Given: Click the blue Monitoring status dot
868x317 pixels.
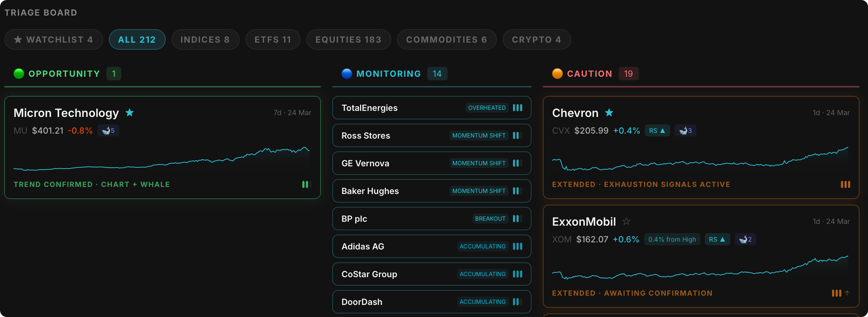Looking at the screenshot, I should [x=347, y=74].
